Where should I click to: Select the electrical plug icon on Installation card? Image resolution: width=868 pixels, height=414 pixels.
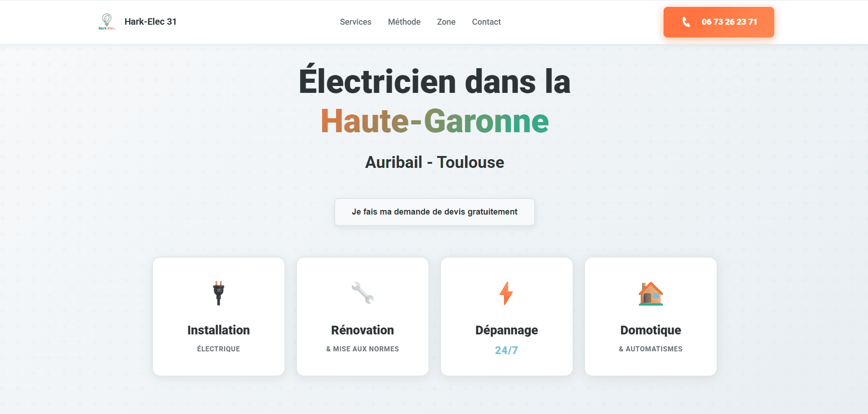pos(218,293)
